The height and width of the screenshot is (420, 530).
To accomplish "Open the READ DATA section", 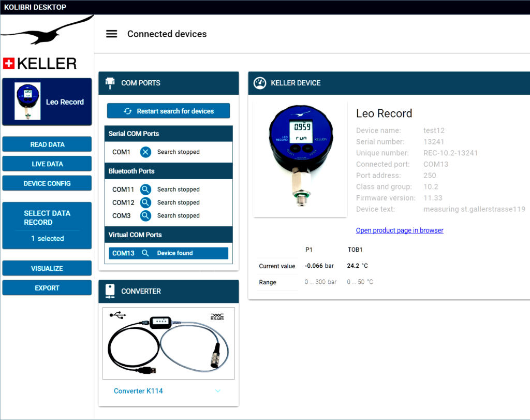I will pos(47,144).
